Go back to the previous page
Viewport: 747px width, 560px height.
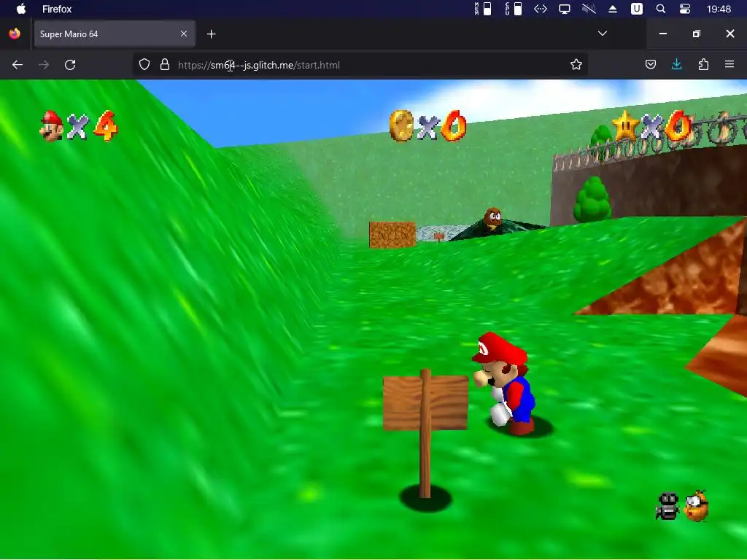tap(18, 65)
